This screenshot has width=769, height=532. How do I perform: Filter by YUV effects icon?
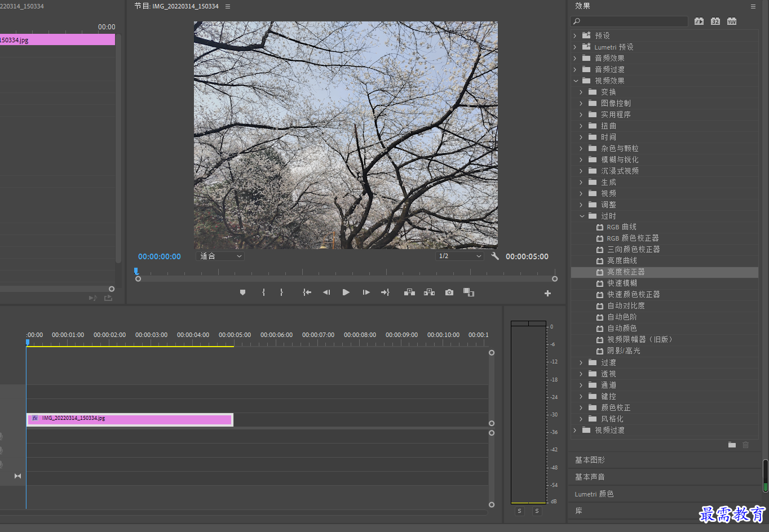732,21
